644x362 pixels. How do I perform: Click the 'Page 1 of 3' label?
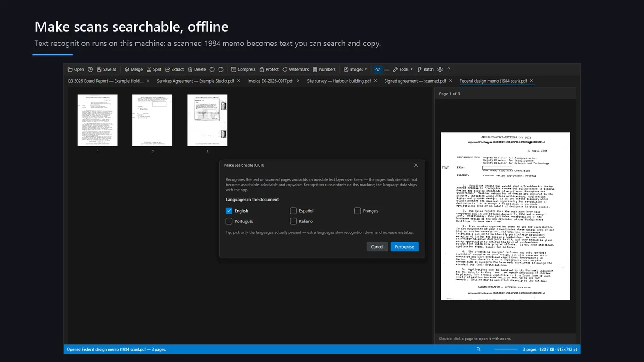click(449, 94)
